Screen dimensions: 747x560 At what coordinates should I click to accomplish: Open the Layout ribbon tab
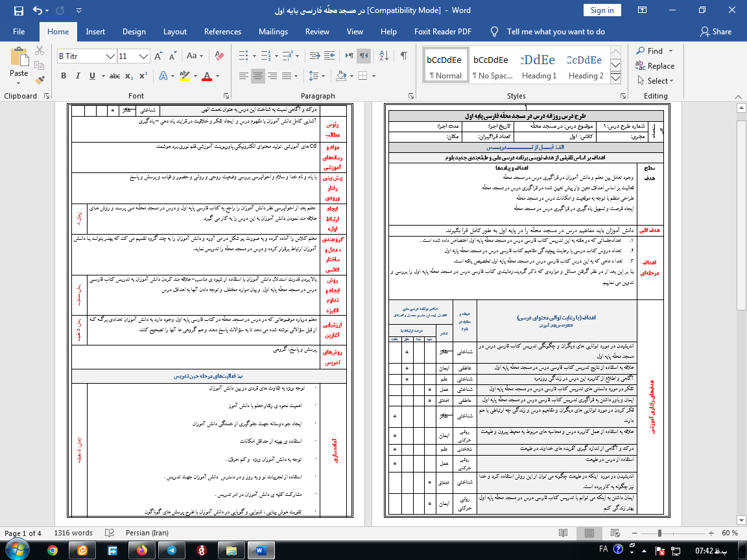175,32
